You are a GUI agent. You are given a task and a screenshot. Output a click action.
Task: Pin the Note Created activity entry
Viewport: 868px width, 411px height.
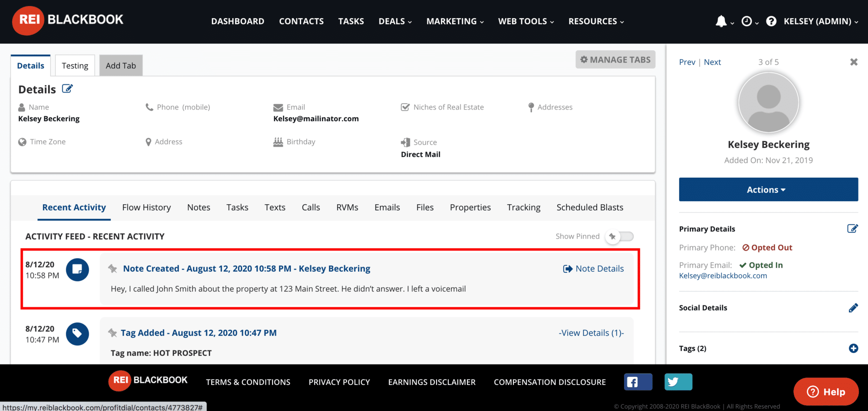(x=113, y=268)
